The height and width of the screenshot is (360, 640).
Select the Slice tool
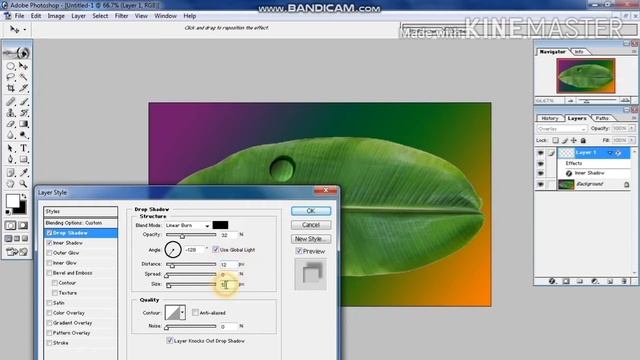[x=23, y=88]
